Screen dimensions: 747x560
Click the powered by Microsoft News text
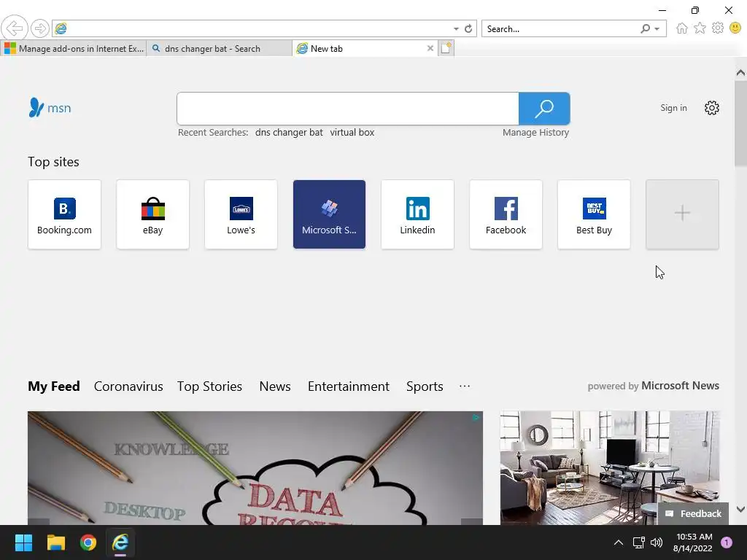coord(653,386)
